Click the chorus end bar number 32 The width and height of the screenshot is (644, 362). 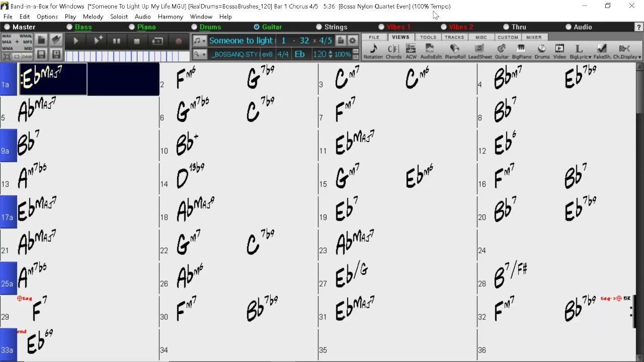click(304, 41)
